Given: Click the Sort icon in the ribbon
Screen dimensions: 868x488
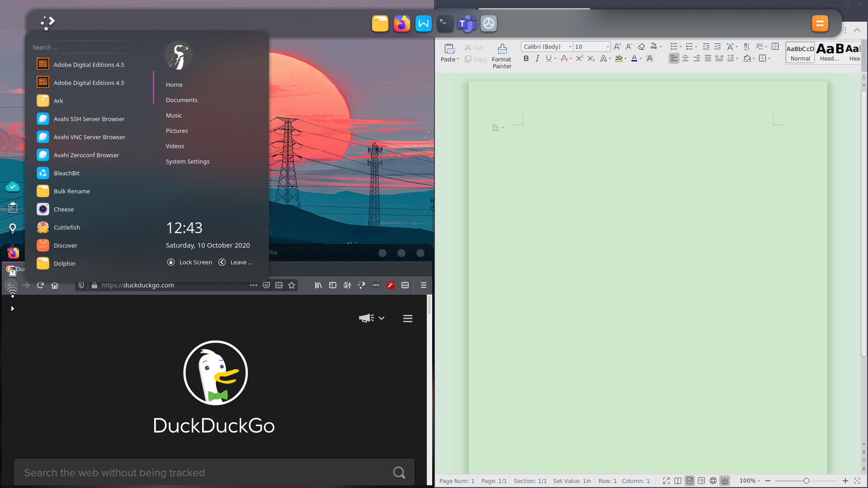Looking at the screenshot, I should tap(747, 47).
